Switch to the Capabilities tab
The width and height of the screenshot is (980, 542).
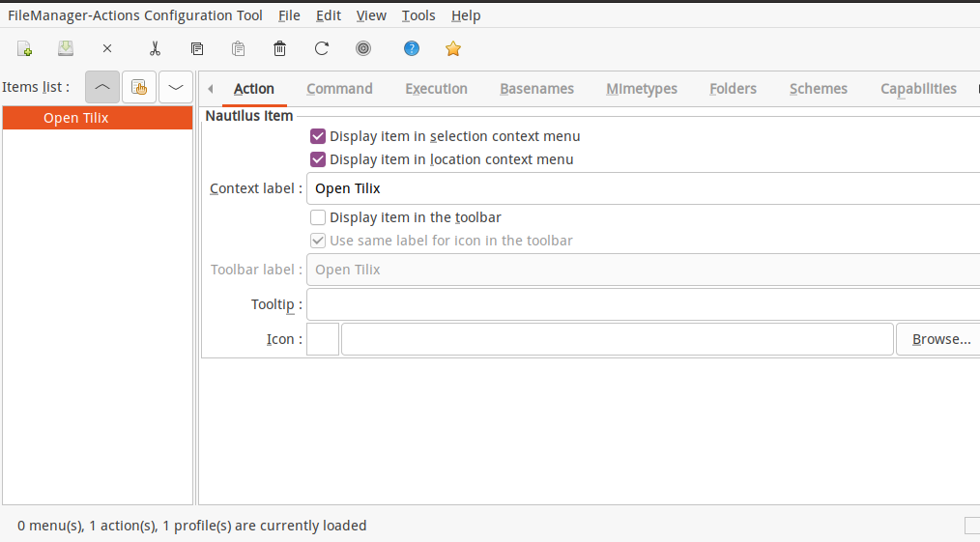(919, 89)
